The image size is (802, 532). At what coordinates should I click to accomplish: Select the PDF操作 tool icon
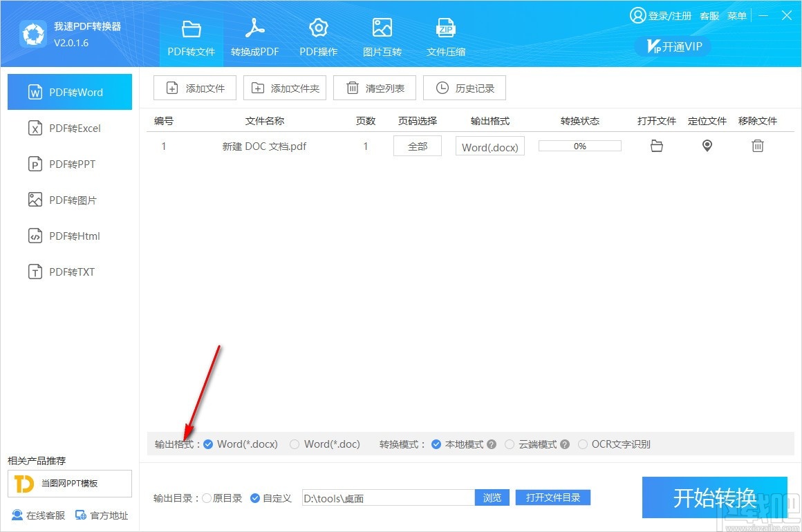[318, 35]
